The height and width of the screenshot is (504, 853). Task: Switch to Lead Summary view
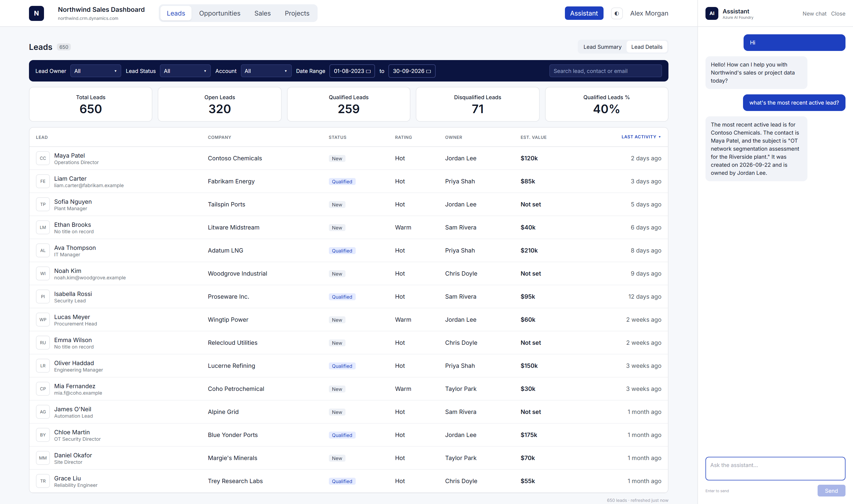coord(602,47)
